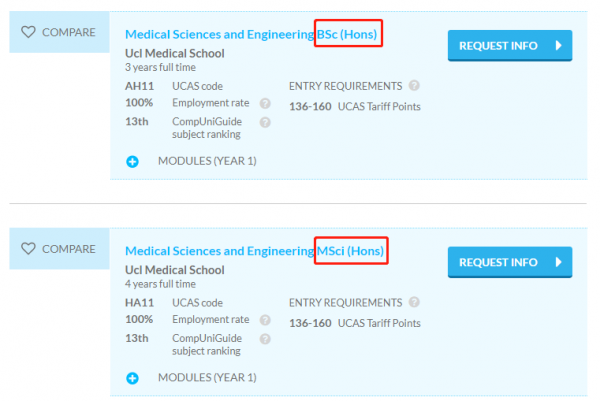Click Ucl Medical School under BSc course
This screenshot has height=401, width=600.
pyautogui.click(x=175, y=53)
